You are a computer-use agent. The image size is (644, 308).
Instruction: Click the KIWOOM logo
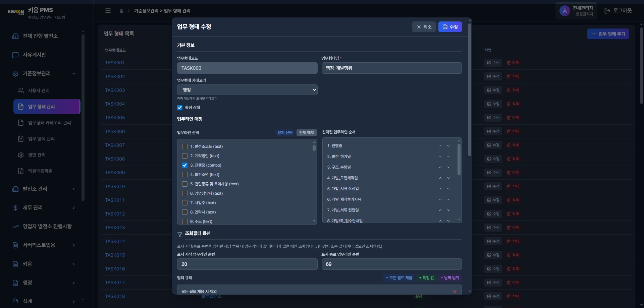pyautogui.click(x=16, y=12)
